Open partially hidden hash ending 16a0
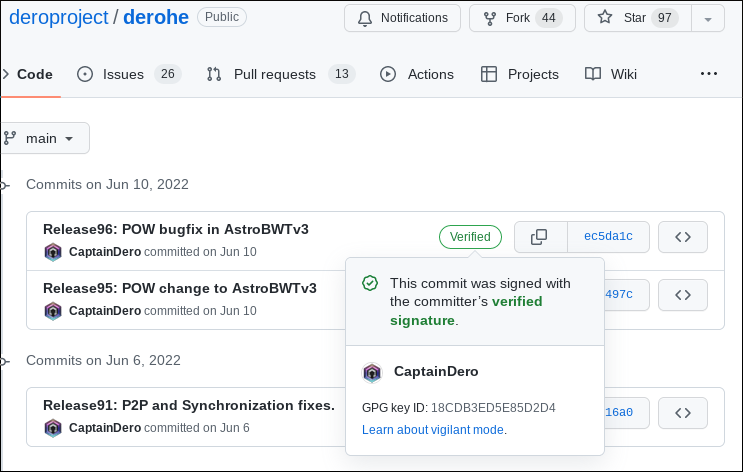743x472 pixels. point(626,413)
